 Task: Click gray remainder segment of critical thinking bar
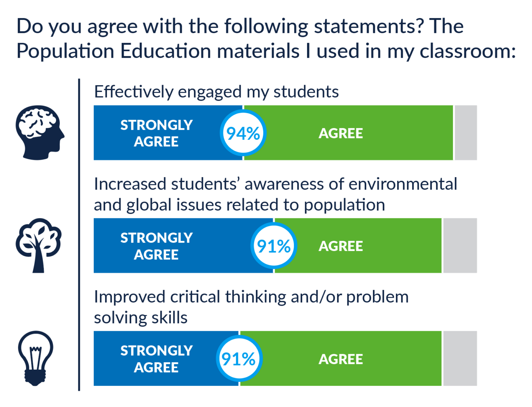click(x=460, y=358)
